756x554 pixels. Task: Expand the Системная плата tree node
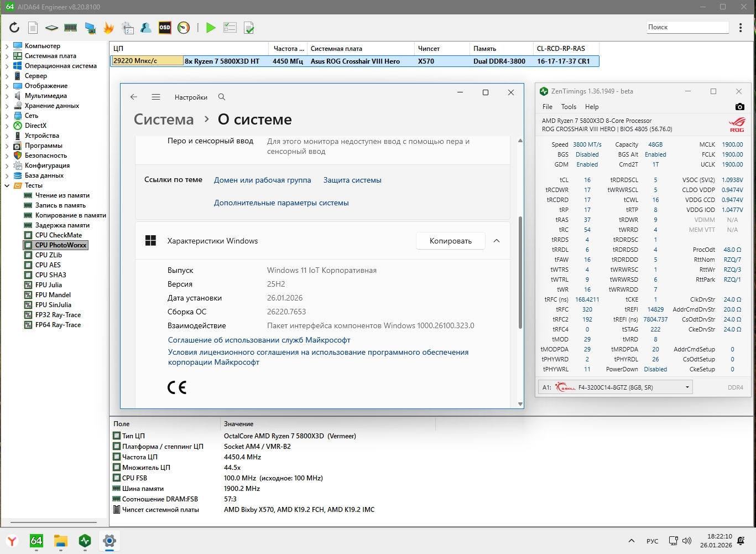[x=7, y=56]
